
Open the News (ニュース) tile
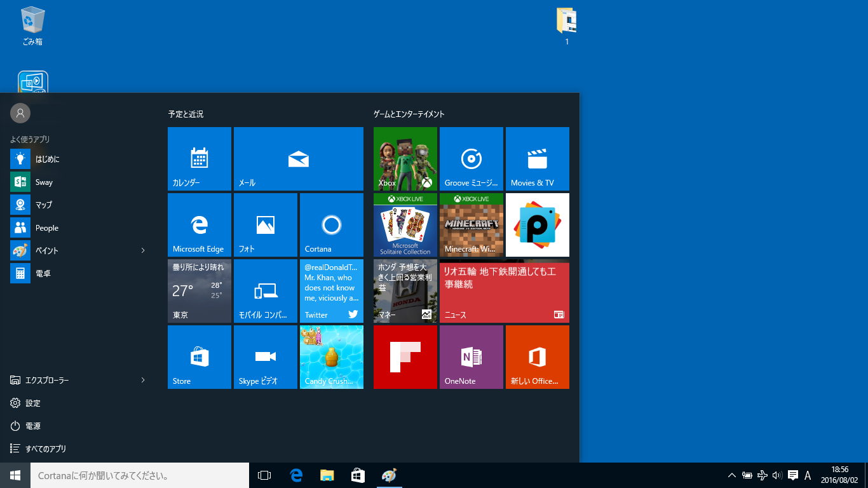505,291
